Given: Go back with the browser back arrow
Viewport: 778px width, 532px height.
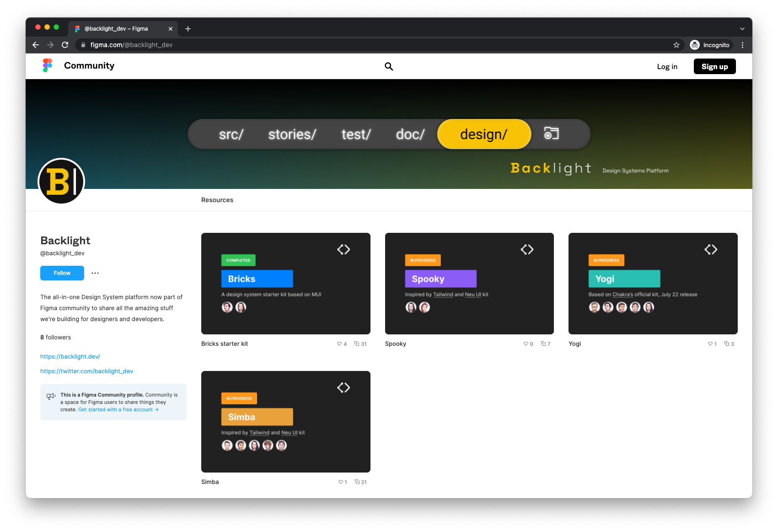Looking at the screenshot, I should [x=36, y=45].
